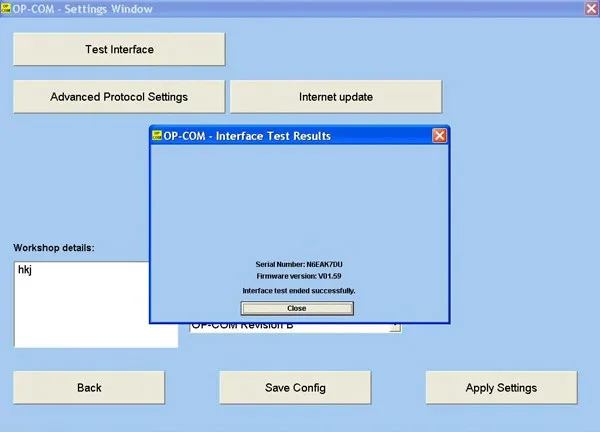Image resolution: width=600 pixels, height=432 pixels.
Task: Click the 'Interface test ended successfully.' message
Action: 299,291
